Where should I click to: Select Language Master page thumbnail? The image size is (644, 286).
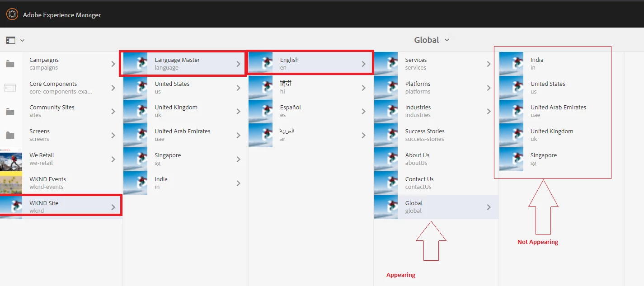[135, 64]
